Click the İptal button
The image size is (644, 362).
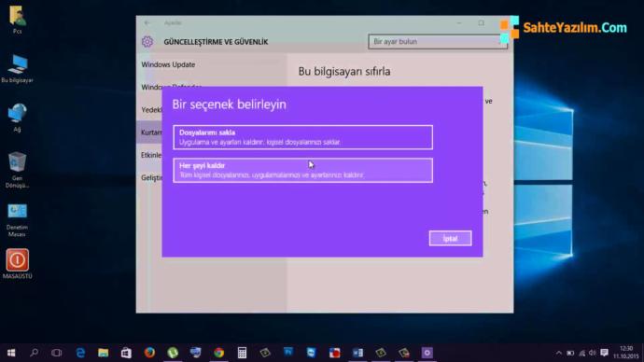click(450, 238)
